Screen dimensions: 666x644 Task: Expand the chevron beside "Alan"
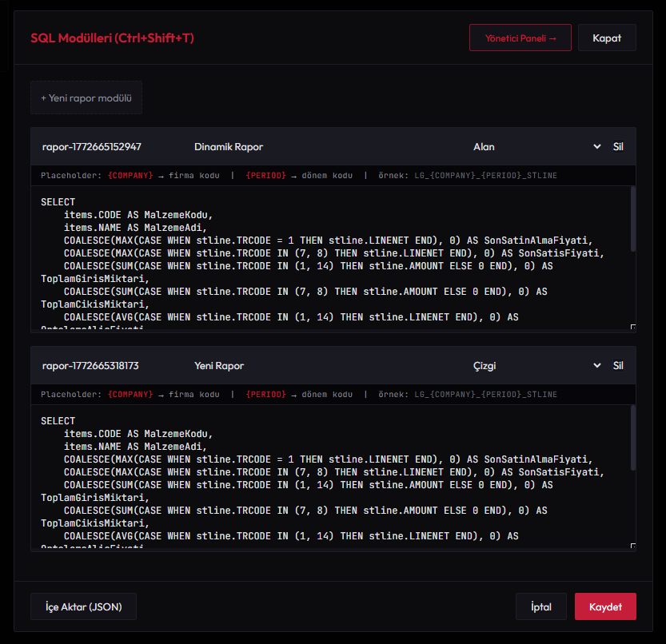pos(596,147)
